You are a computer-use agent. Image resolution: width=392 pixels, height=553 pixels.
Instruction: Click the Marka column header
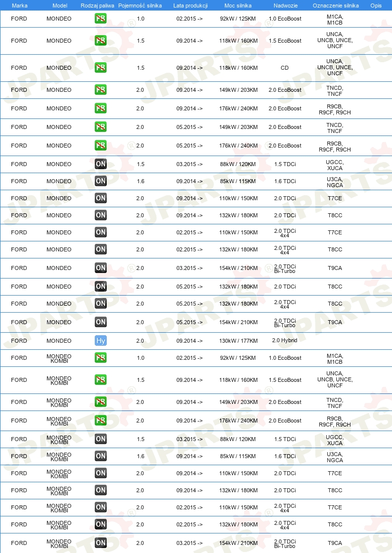click(20, 6)
